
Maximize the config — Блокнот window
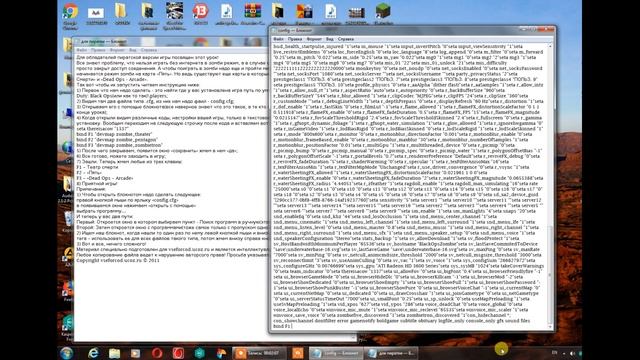click(534, 29)
